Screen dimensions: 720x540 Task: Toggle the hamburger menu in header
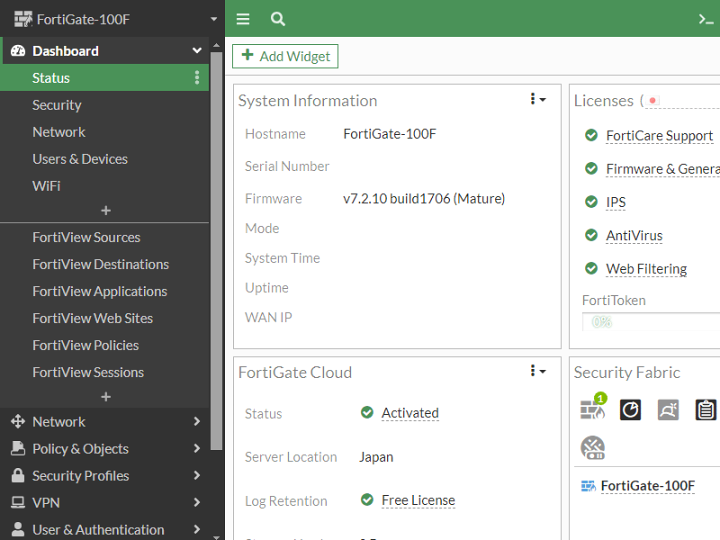tap(243, 19)
